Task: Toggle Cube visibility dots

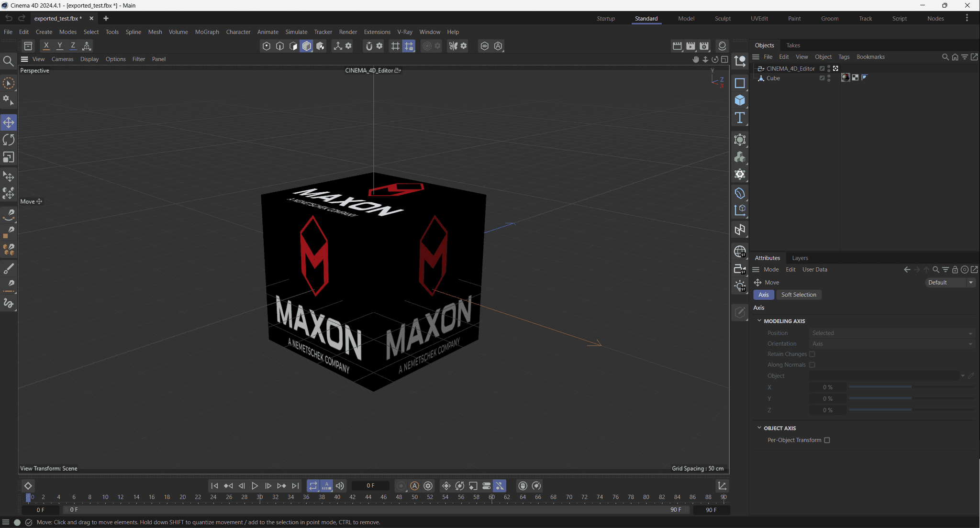Action: (829, 78)
